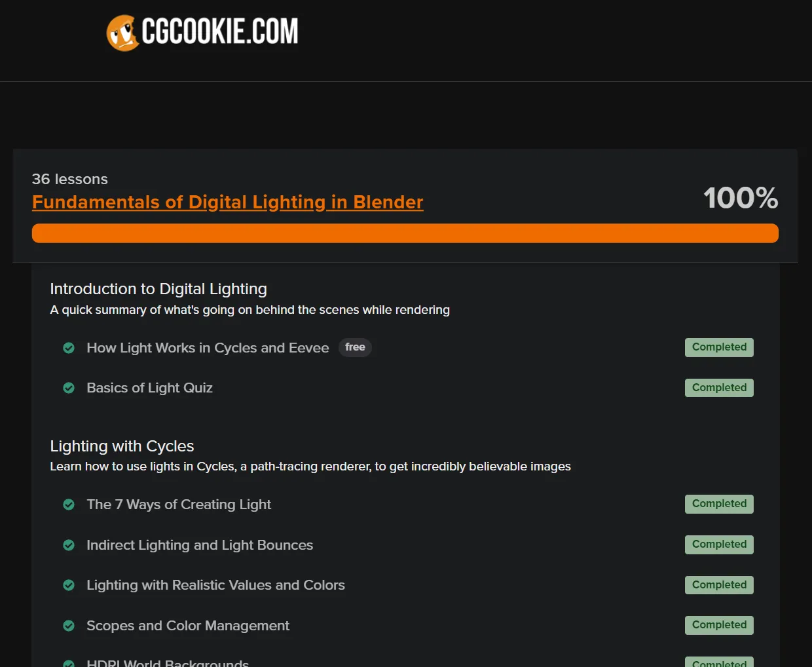This screenshot has width=812, height=667.
Task: Click checkmark icon beside How Light Works lesson
Action: point(69,348)
